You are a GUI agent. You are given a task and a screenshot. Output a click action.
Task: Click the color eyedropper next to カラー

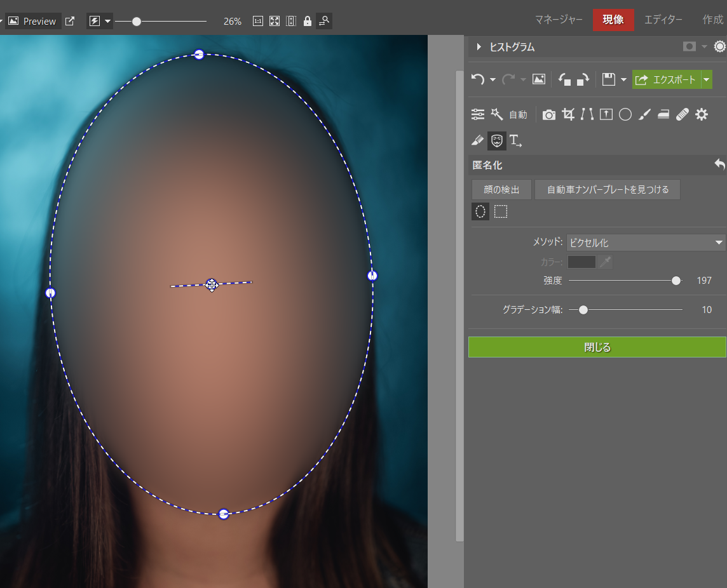pos(605,262)
